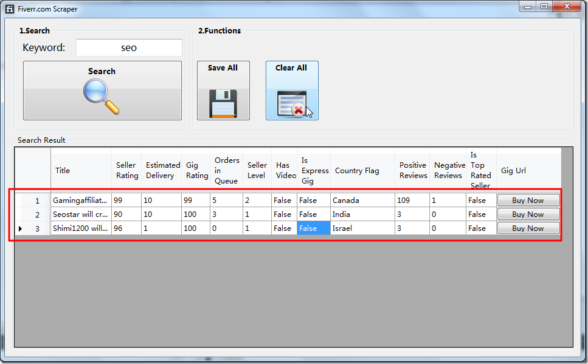Sort by the Gig Rating column header
The width and height of the screenshot is (588, 364).
[196, 170]
